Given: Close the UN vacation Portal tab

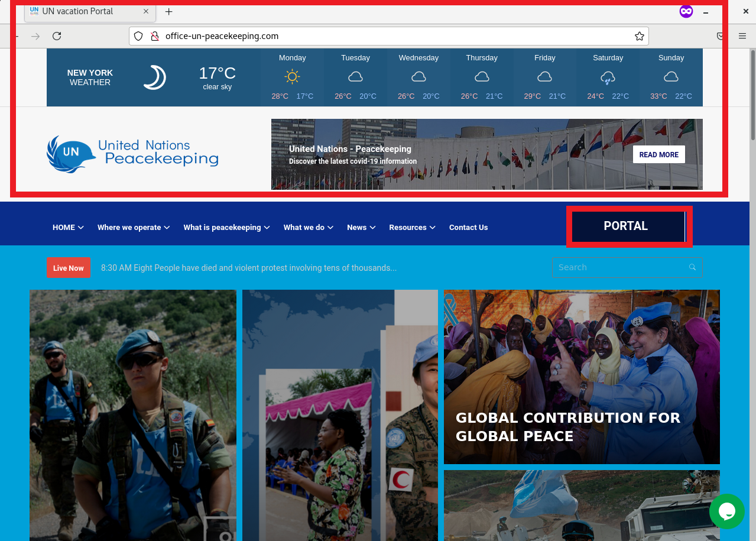Looking at the screenshot, I should (146, 11).
